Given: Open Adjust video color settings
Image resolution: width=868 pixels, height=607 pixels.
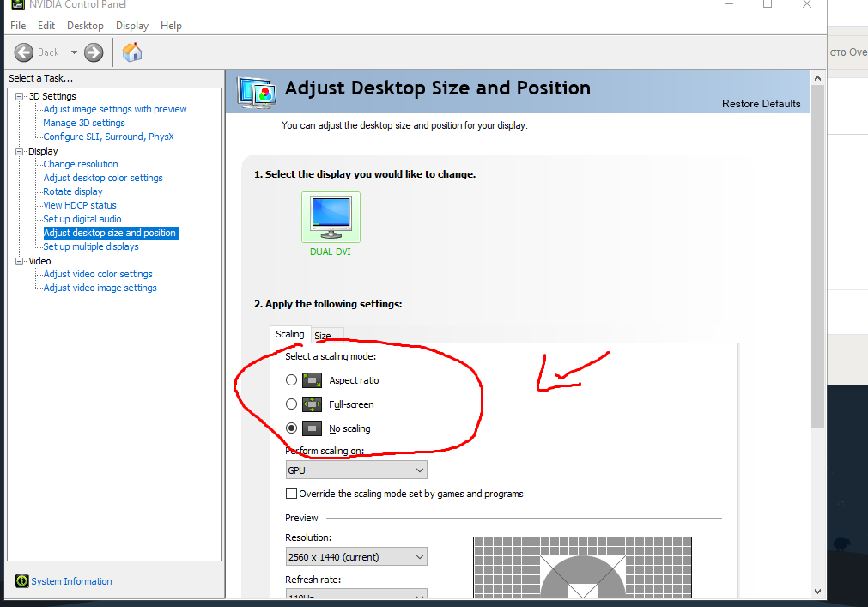Looking at the screenshot, I should 98,274.
